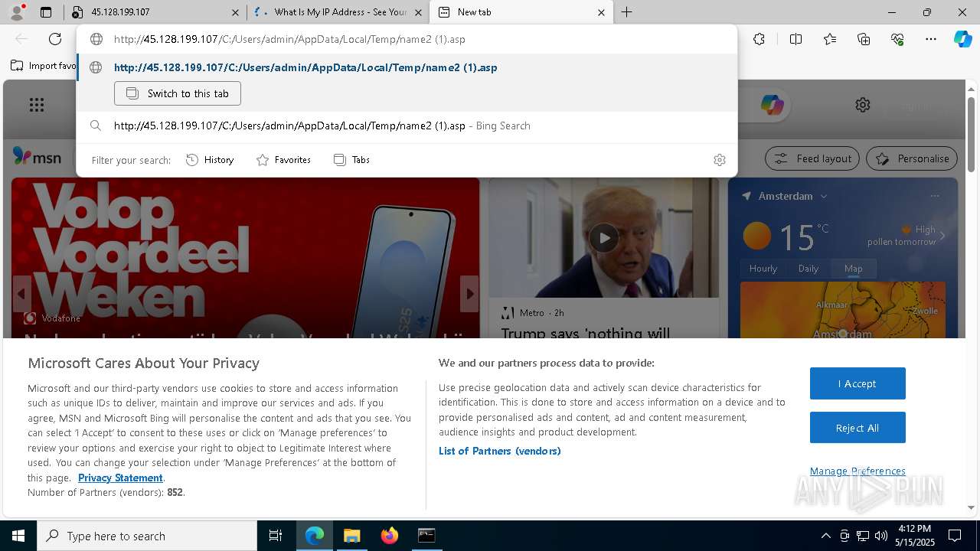The width and height of the screenshot is (980, 551).
Task: Filter suggestions by History
Action: click(x=210, y=160)
